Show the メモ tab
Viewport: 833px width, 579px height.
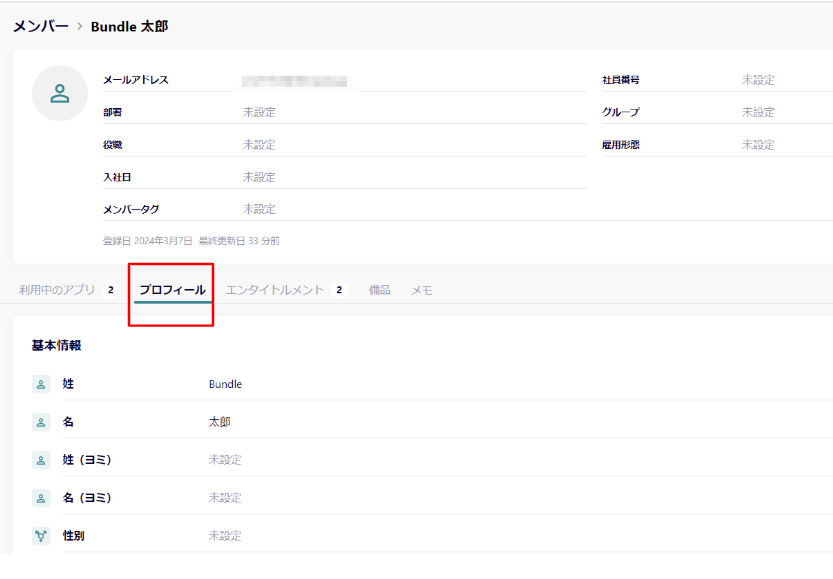tap(422, 290)
